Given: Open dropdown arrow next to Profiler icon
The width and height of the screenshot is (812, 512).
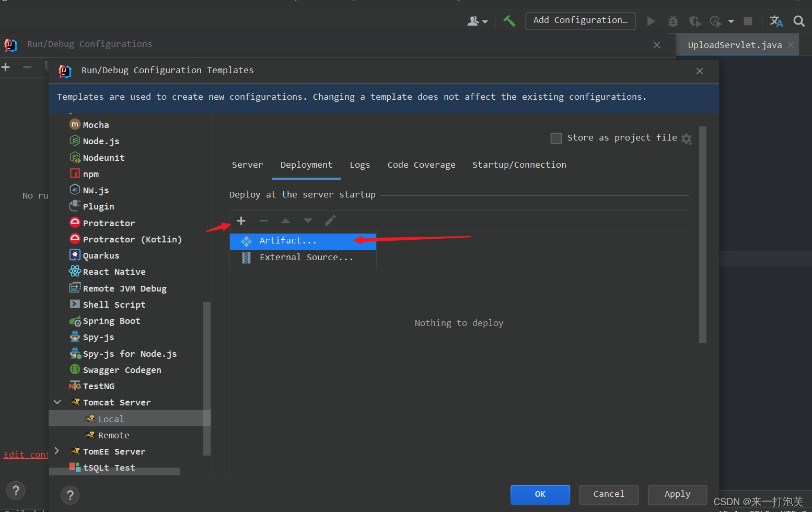Looking at the screenshot, I should [x=731, y=21].
